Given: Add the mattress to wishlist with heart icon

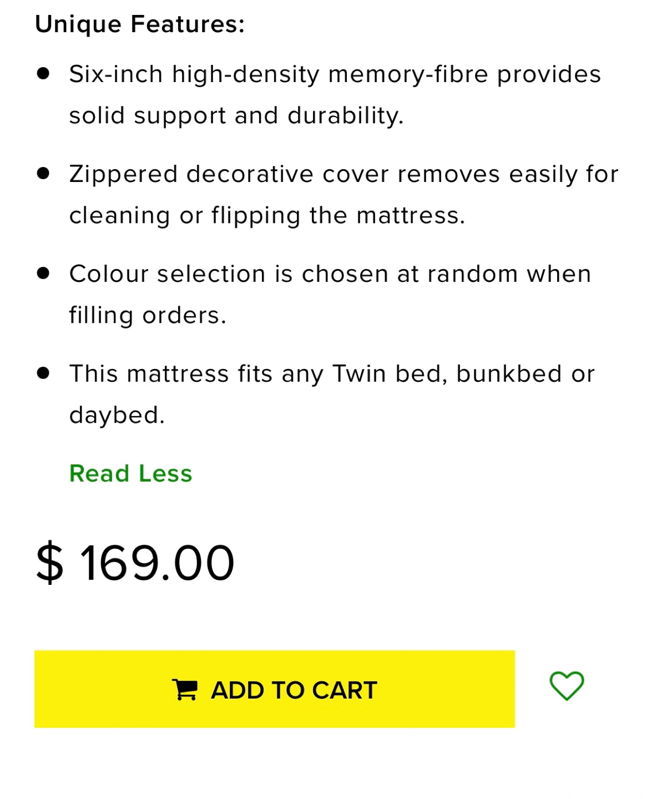Looking at the screenshot, I should pyautogui.click(x=567, y=686).
